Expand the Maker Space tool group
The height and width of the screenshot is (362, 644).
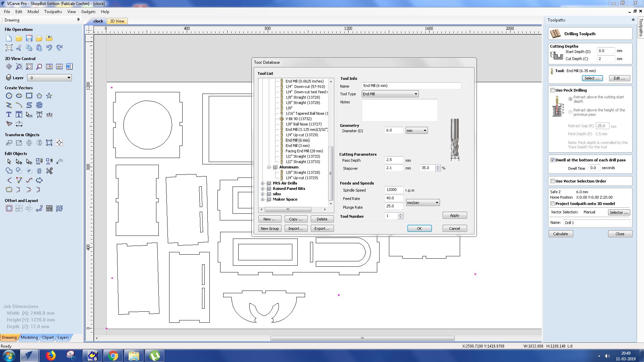[263, 199]
